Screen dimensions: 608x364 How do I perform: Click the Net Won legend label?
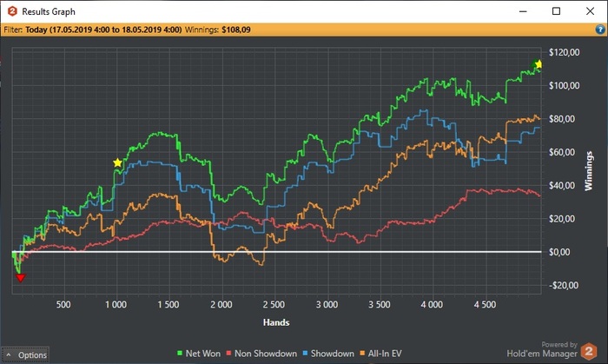point(202,354)
